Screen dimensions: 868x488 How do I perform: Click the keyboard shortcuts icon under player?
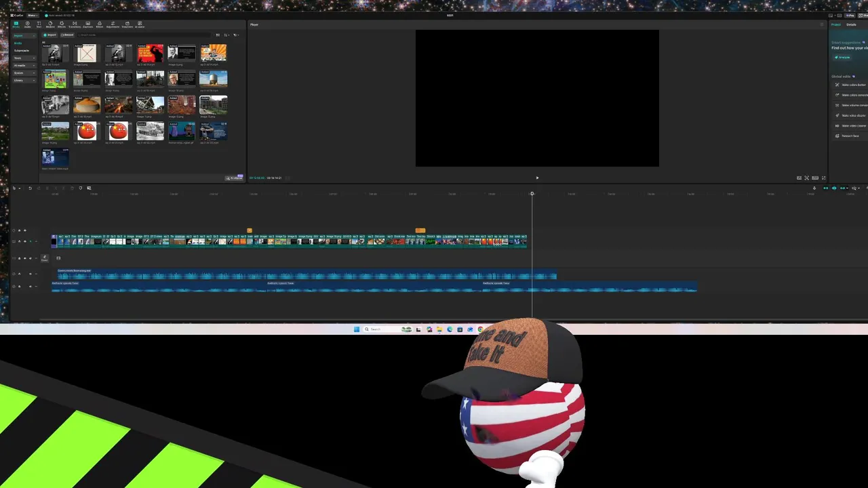[815, 178]
